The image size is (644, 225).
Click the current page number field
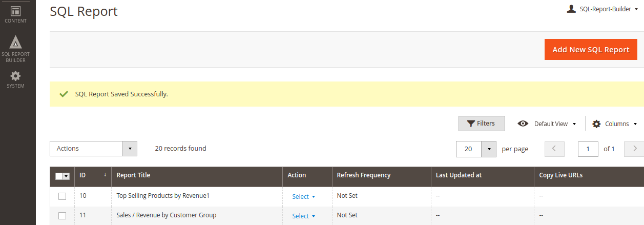588,149
